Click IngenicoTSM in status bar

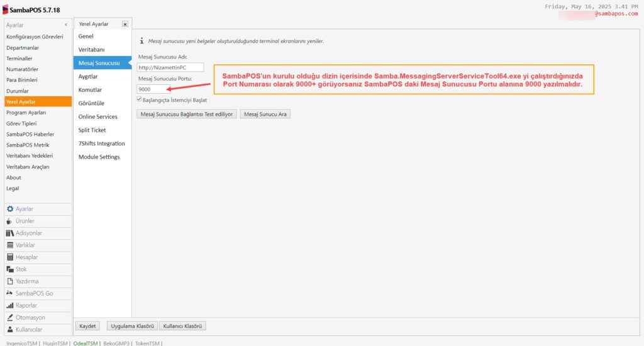click(22, 343)
